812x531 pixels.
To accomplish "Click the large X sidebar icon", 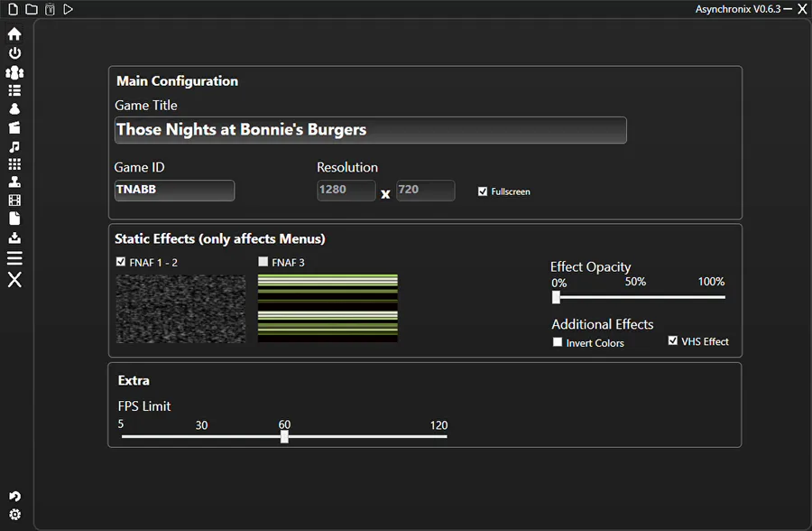I will point(14,280).
